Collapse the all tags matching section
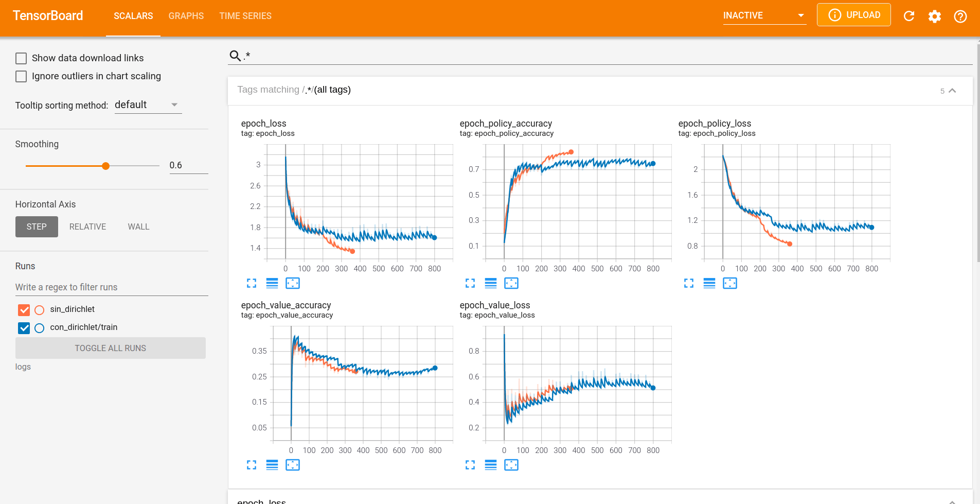Viewport: 980px width, 504px height. tap(952, 91)
